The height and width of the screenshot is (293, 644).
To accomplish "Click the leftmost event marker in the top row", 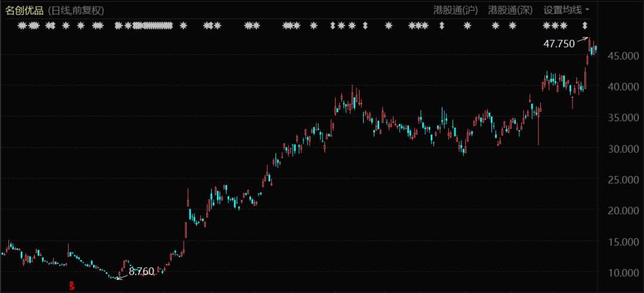I will [x=23, y=25].
